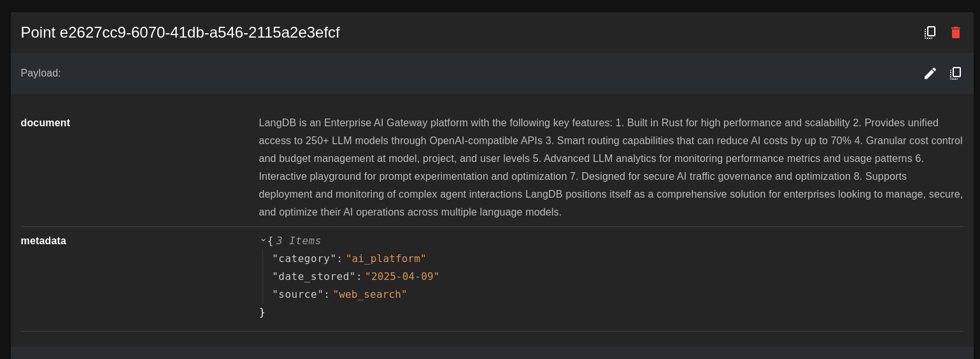Copy the payload JSON using the copy icon
The width and height of the screenshot is (980, 359).
point(955,73)
